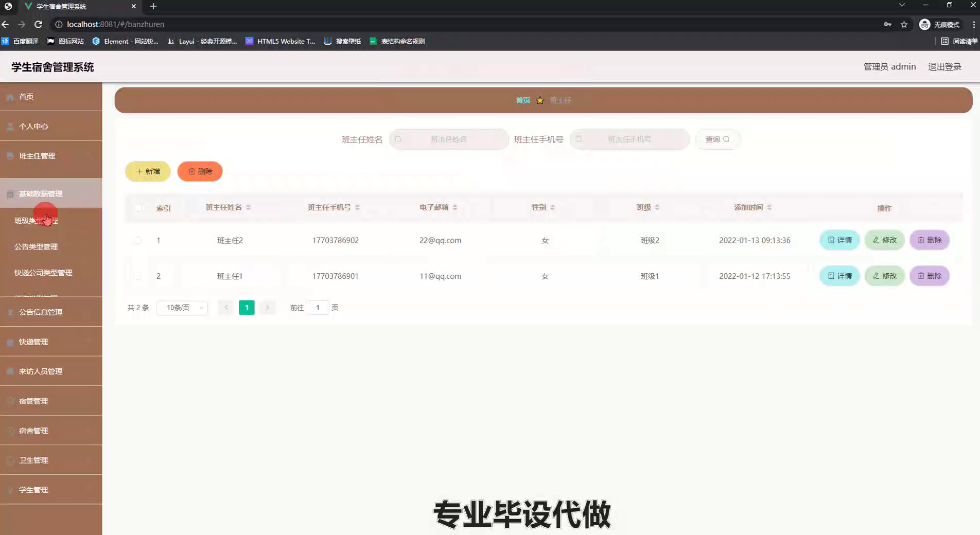980x535 pixels.
Task: Open the Layui bookmark
Action: [x=202, y=41]
